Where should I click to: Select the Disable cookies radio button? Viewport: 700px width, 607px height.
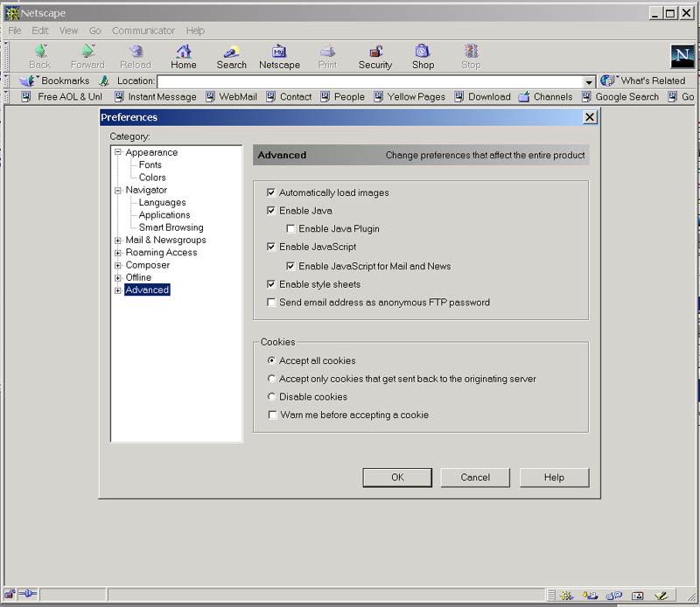coord(271,396)
